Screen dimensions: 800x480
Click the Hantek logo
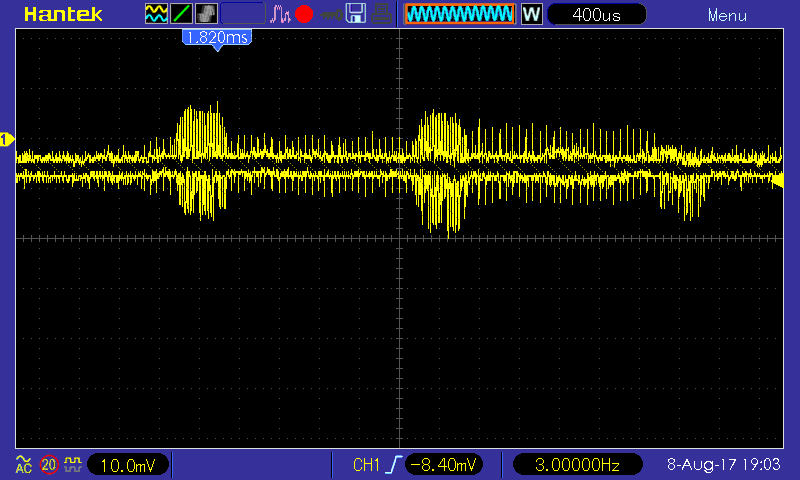(63, 15)
